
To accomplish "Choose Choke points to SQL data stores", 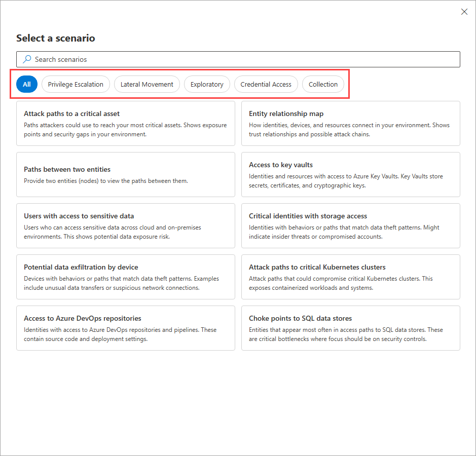I will click(351, 328).
